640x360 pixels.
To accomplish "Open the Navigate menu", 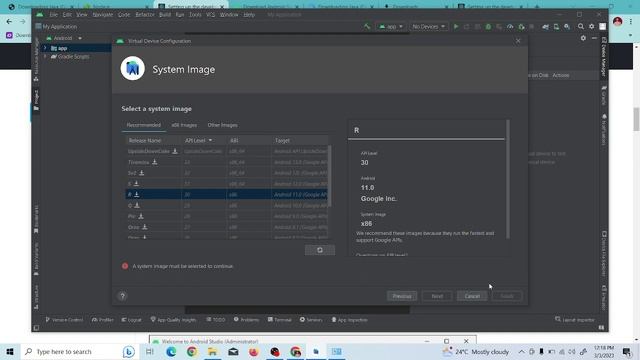I will (102, 15).
